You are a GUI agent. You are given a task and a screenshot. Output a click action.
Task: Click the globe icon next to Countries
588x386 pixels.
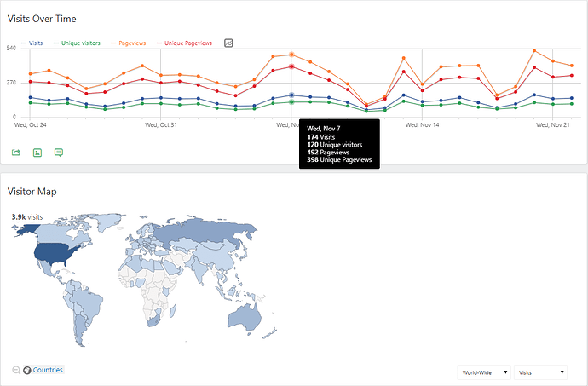click(x=27, y=370)
